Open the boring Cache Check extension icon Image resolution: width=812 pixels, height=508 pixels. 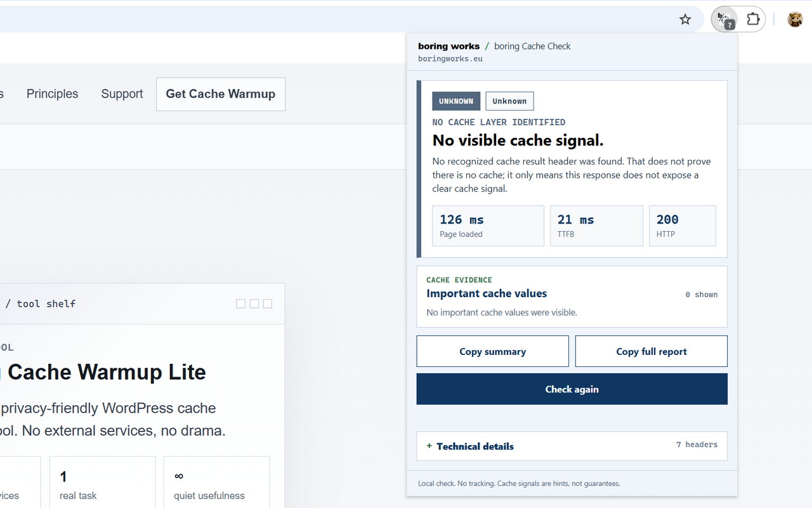(x=724, y=19)
